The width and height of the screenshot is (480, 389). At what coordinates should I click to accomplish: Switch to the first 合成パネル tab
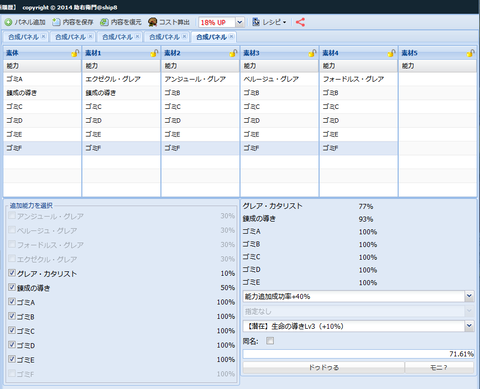[x=23, y=37]
